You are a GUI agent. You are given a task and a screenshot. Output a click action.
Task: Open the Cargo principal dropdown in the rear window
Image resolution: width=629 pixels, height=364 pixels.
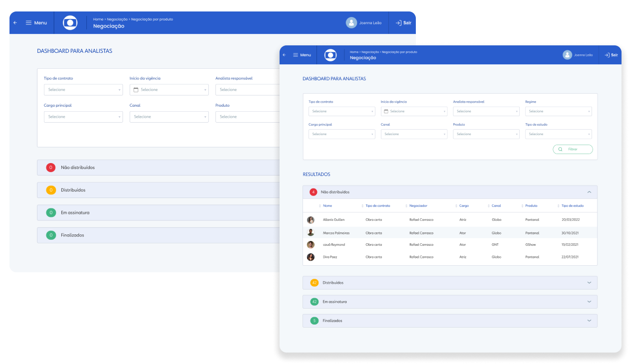click(83, 117)
